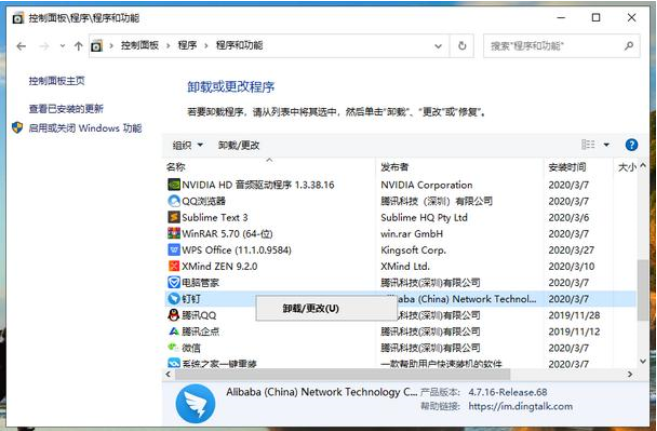Click the QQ浏览器 program icon
The width and height of the screenshot is (657, 431).
pos(173,201)
